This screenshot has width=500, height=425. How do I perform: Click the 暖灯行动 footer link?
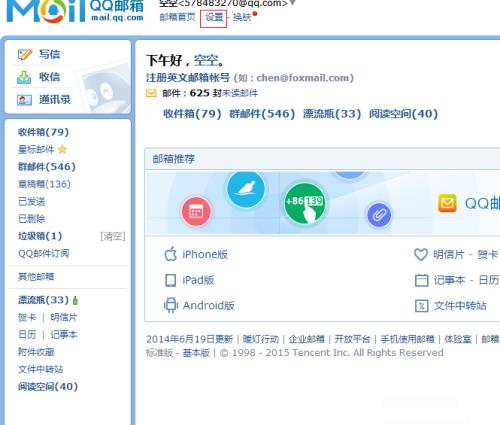(x=261, y=339)
